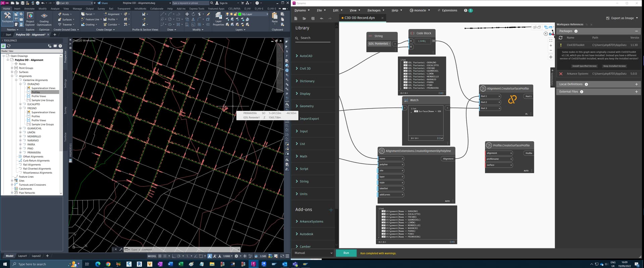Click Keep Installed Version button
This screenshot has height=268, width=644.
[614, 66]
